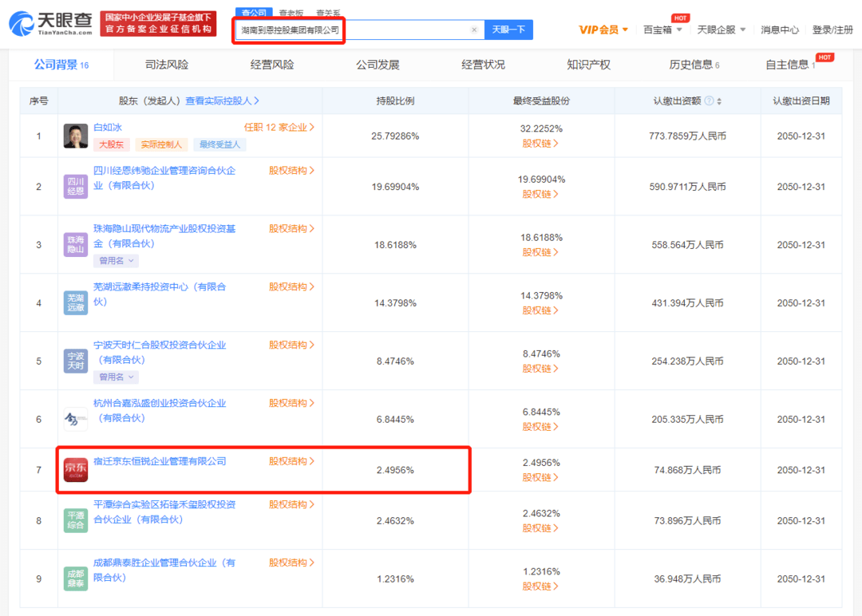The width and height of the screenshot is (862, 616).
Task: Click the 杭州合嘉泓盛 shareholder logo
Action: pyautogui.click(x=75, y=419)
